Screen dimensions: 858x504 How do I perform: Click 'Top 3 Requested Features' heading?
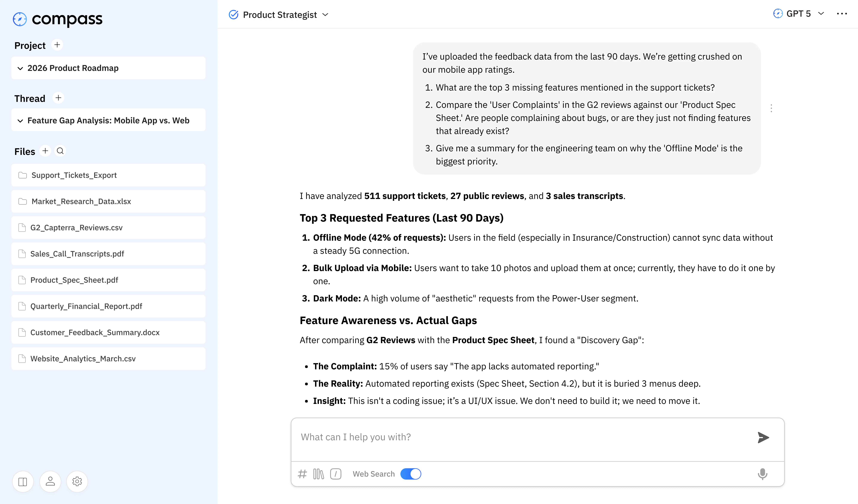click(402, 218)
